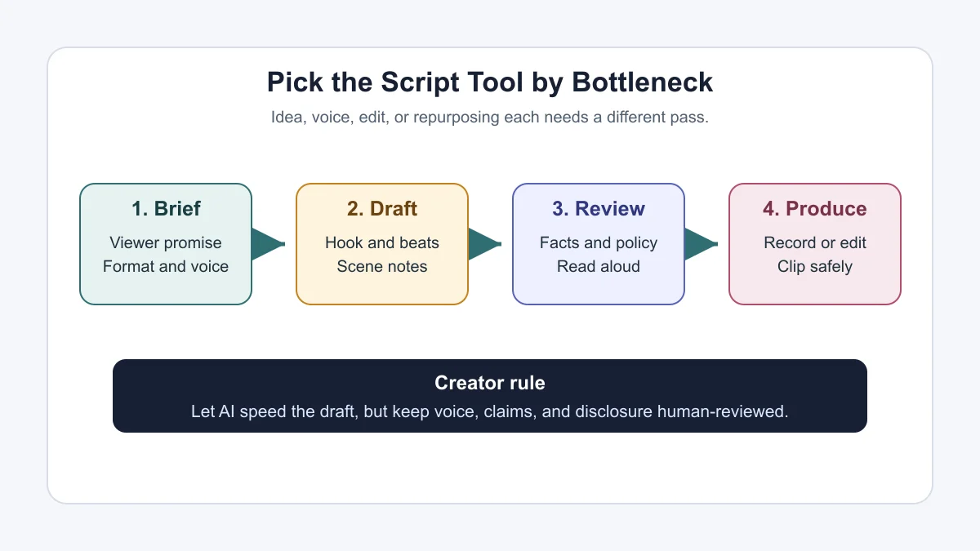This screenshot has width=980, height=551.
Task: Click 'Facts and policy' text
Action: [599, 242]
